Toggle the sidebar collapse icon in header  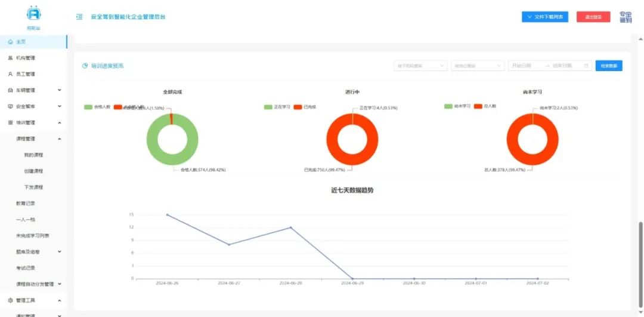pos(79,17)
